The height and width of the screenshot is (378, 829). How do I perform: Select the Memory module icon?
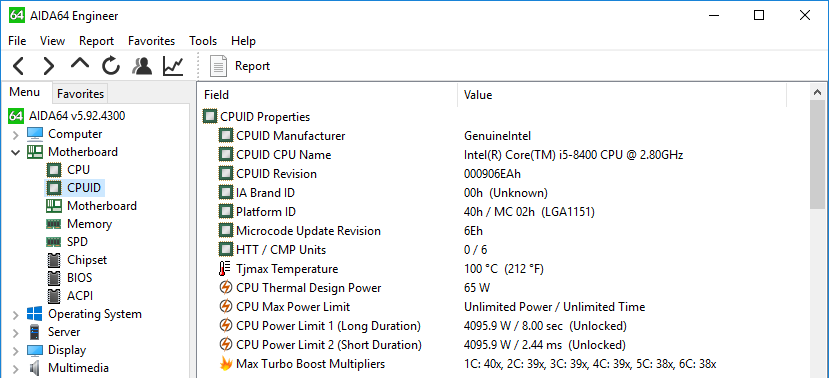tap(53, 224)
